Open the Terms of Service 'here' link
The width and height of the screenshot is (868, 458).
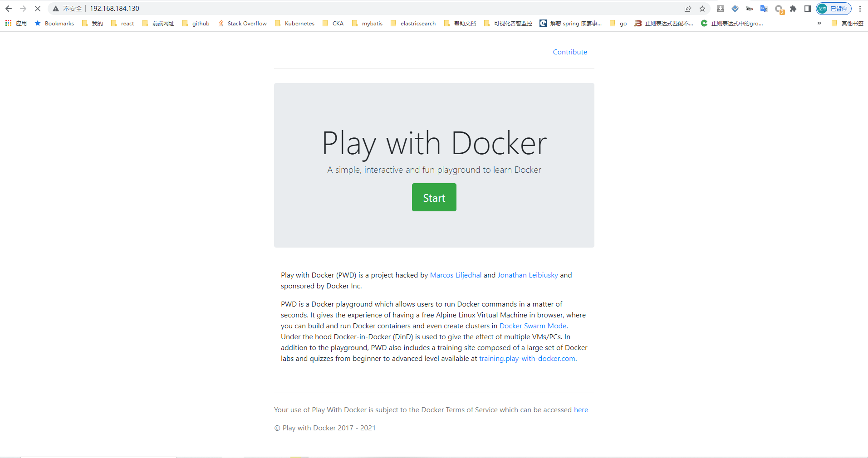pyautogui.click(x=581, y=410)
